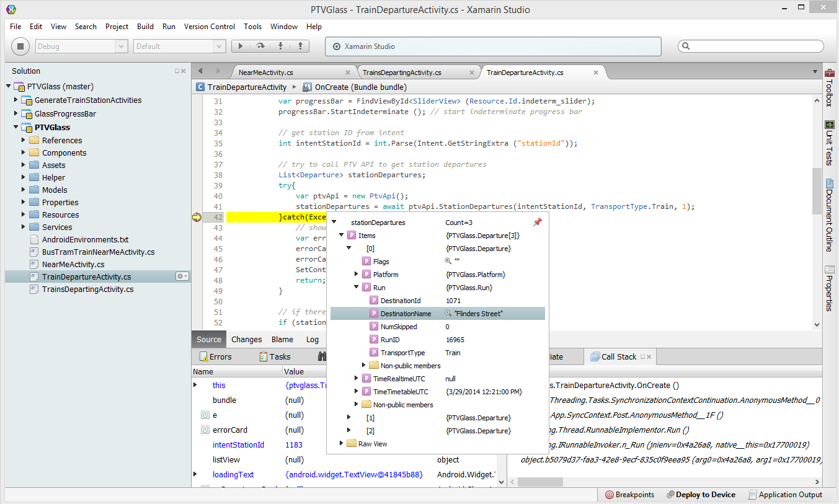
Task: Open visualizer for DestinationName value
Action: pos(448,314)
